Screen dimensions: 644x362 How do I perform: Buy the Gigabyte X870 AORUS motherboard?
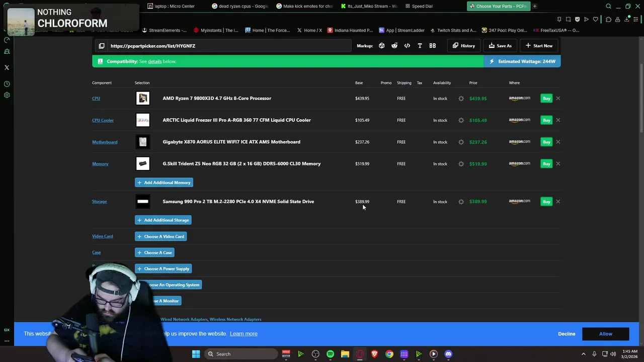546,142
